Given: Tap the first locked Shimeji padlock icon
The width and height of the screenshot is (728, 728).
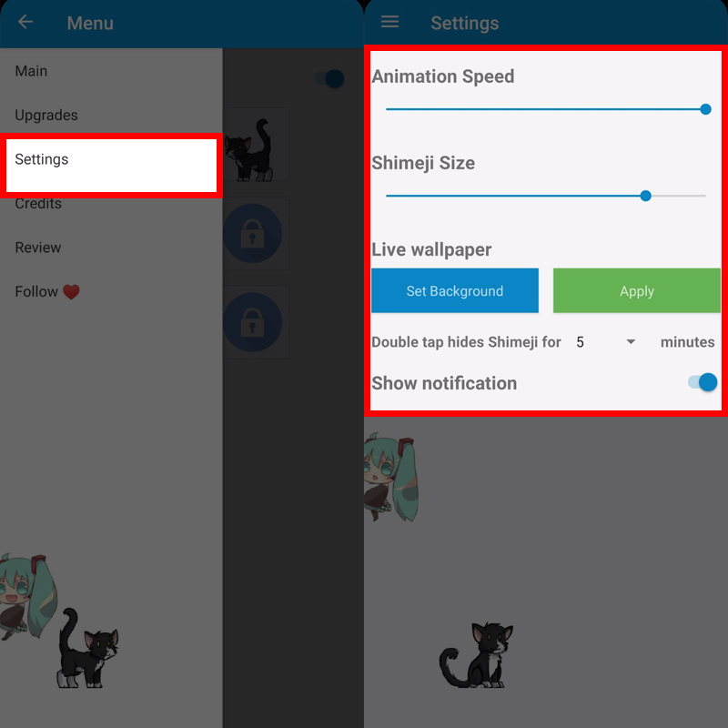Looking at the screenshot, I should point(252,233).
